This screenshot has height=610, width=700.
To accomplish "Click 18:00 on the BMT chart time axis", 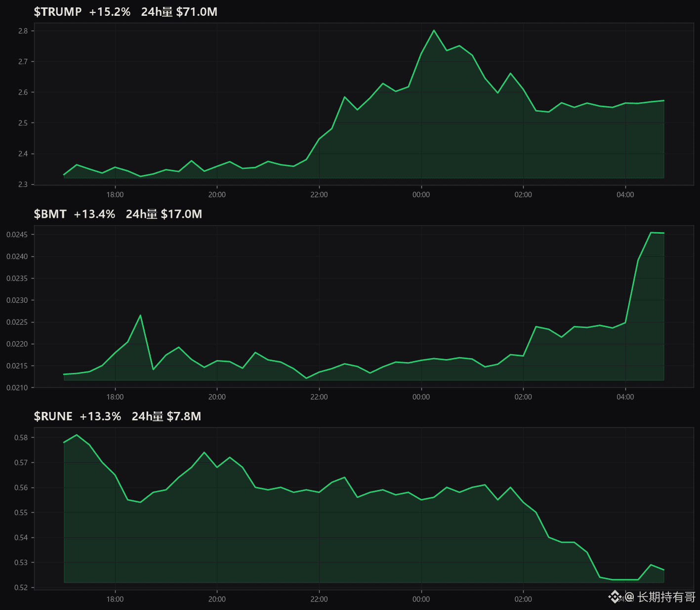I will pos(115,397).
